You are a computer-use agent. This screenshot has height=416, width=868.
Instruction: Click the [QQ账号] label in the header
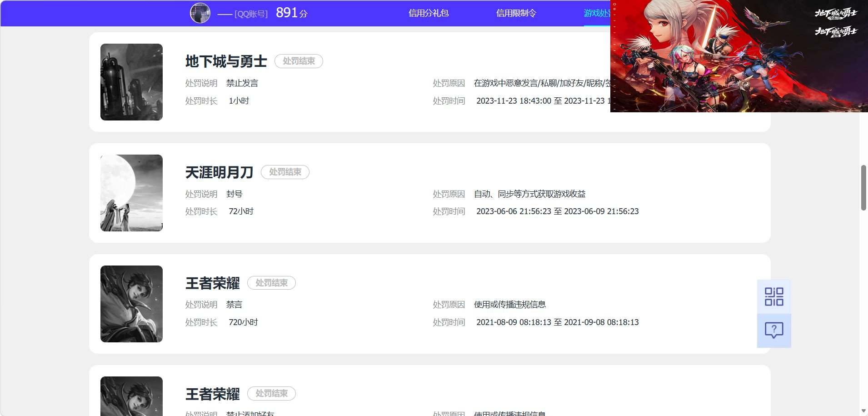251,14
